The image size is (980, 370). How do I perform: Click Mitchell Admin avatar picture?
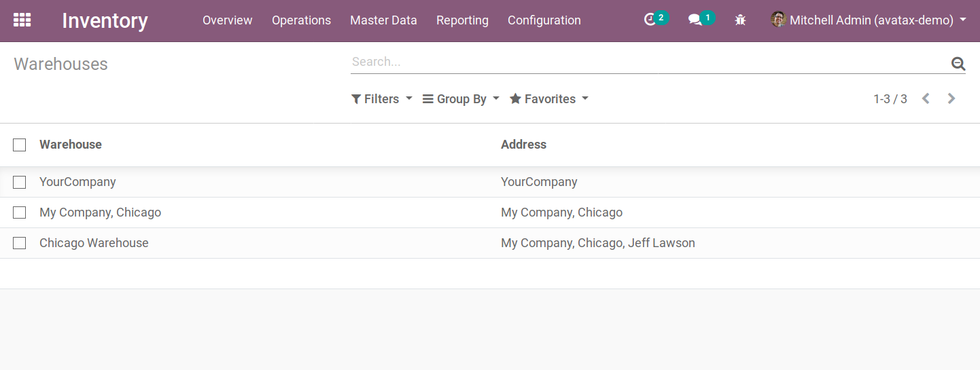pos(778,20)
